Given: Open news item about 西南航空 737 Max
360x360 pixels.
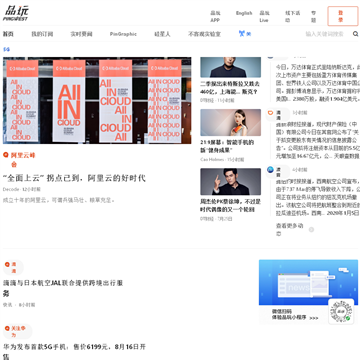Looking at the screenshot, I should [x=317, y=197].
